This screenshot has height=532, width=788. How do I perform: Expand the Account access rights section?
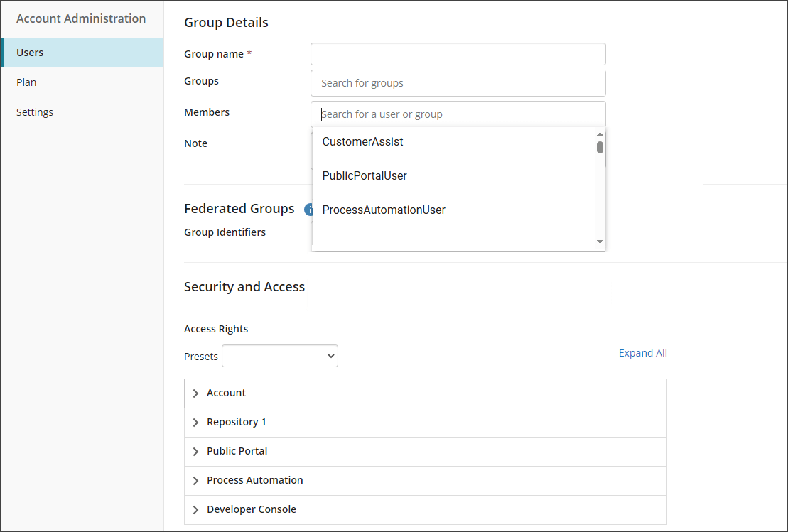tap(196, 393)
